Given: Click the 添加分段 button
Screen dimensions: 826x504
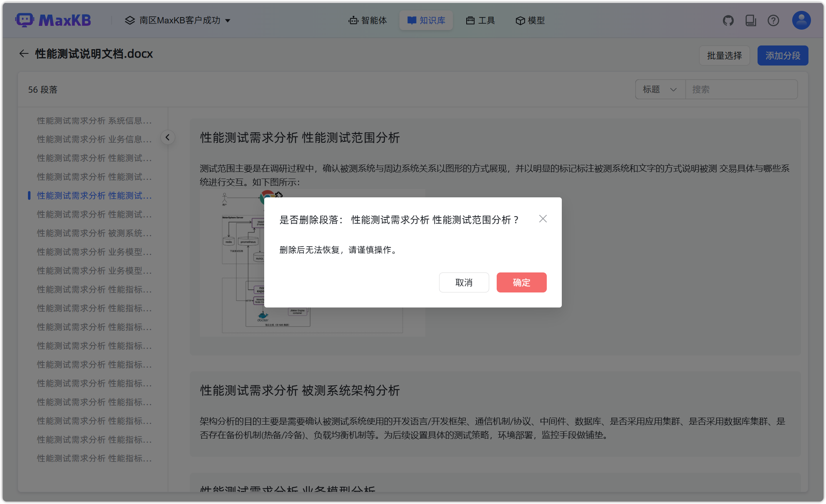Looking at the screenshot, I should 783,55.
